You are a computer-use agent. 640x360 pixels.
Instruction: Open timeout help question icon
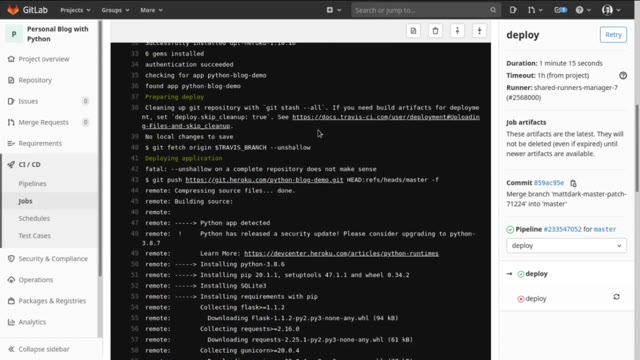tap(623, 76)
